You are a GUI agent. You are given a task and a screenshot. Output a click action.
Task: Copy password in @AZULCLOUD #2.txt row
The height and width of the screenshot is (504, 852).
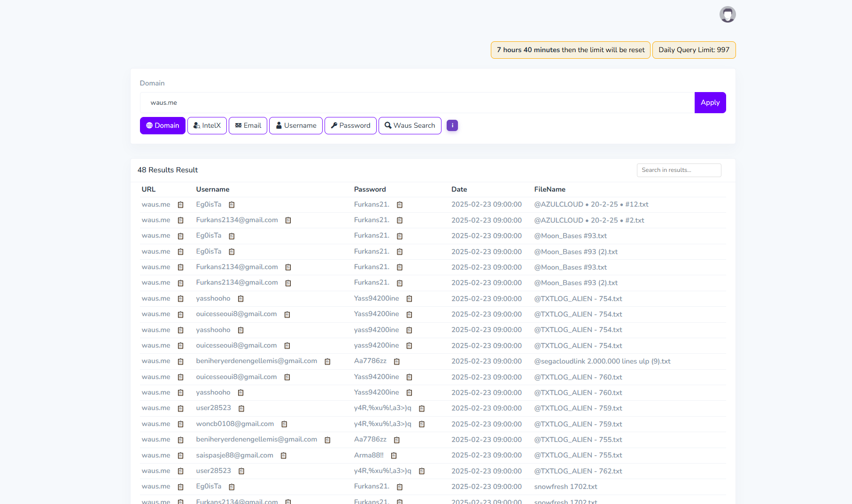pos(400,220)
